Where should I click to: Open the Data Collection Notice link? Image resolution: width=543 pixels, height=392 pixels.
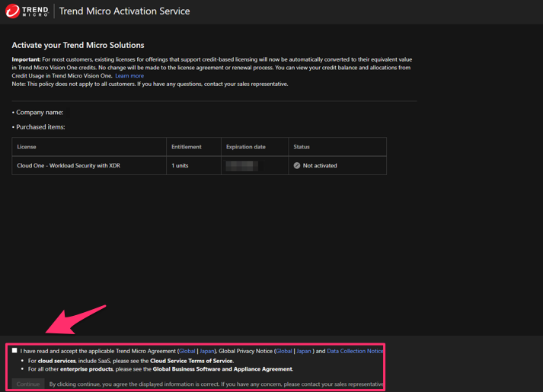click(355, 352)
